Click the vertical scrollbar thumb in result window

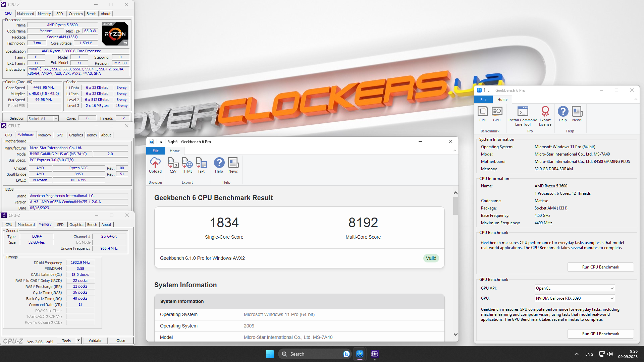[x=455, y=206]
